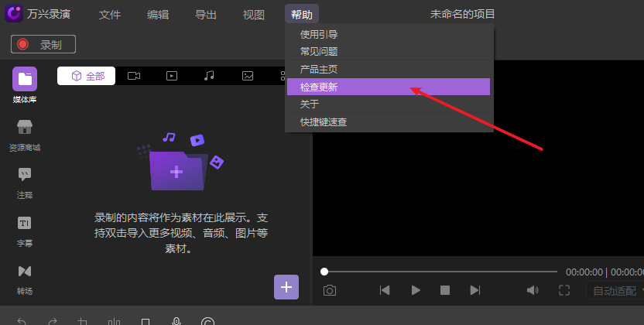Click the playback progress slider handle

324,272
